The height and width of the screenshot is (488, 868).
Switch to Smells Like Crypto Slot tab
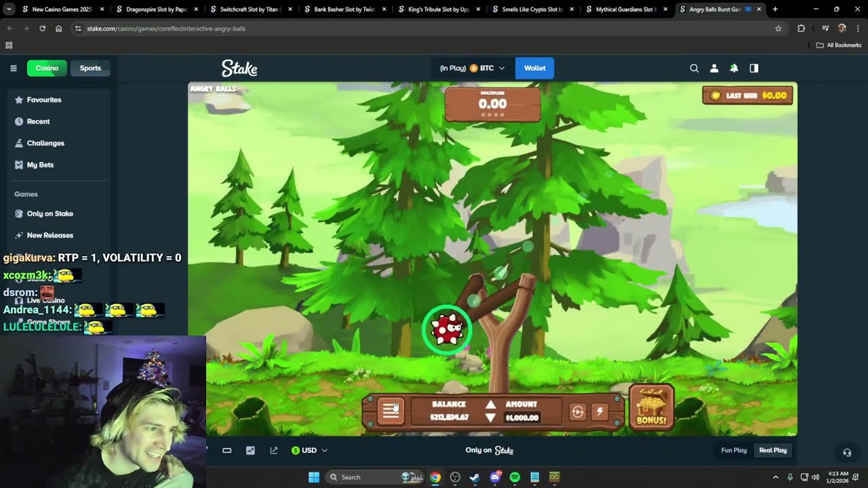(532, 9)
